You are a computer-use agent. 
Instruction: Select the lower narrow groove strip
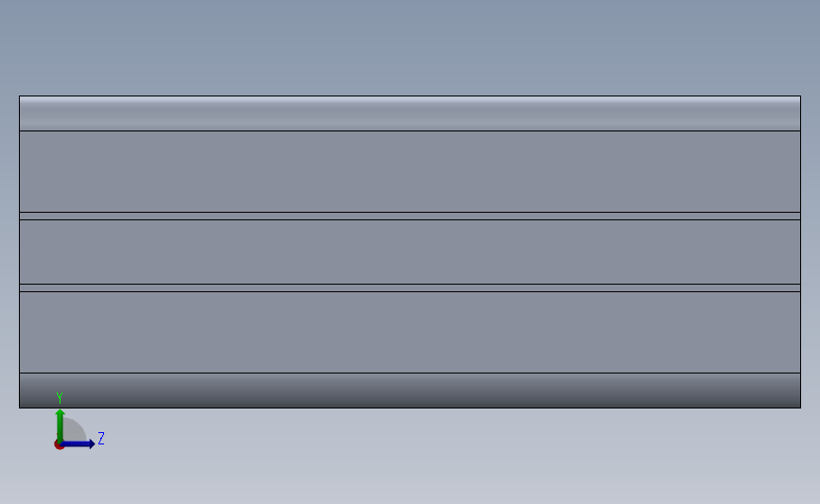pos(410,288)
